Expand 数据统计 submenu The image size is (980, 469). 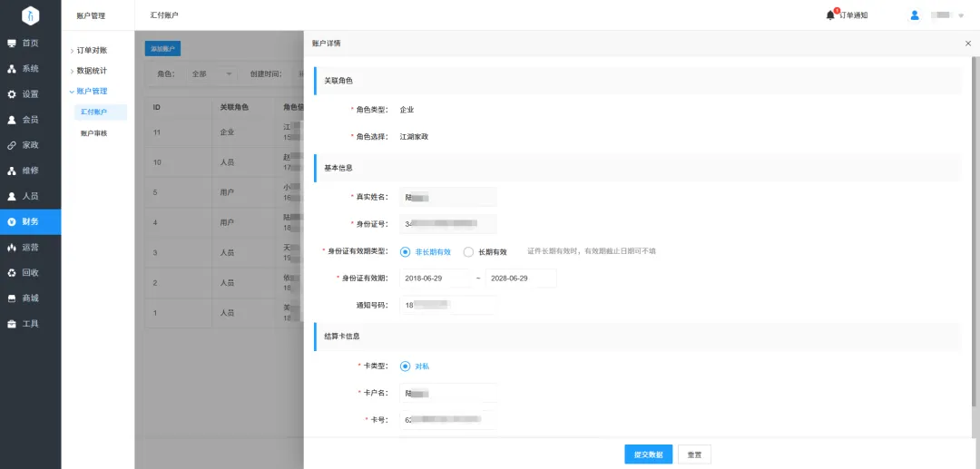[72, 71]
